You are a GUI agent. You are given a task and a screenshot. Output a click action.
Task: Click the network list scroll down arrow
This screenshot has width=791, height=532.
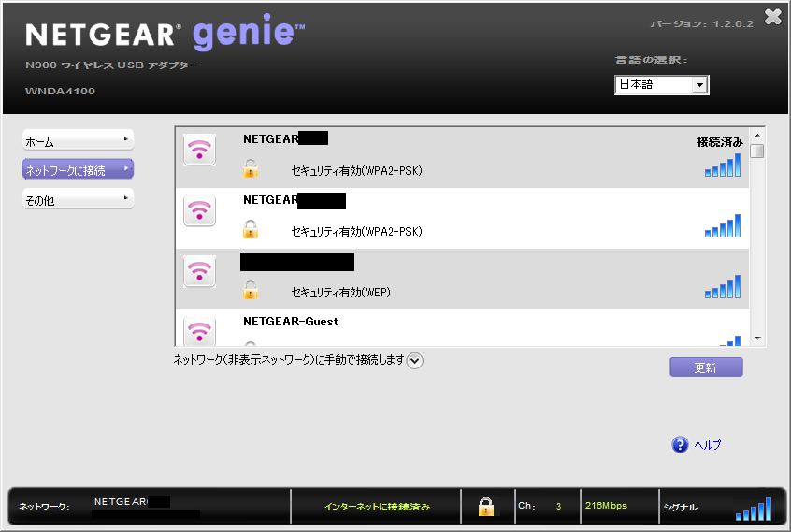click(757, 338)
